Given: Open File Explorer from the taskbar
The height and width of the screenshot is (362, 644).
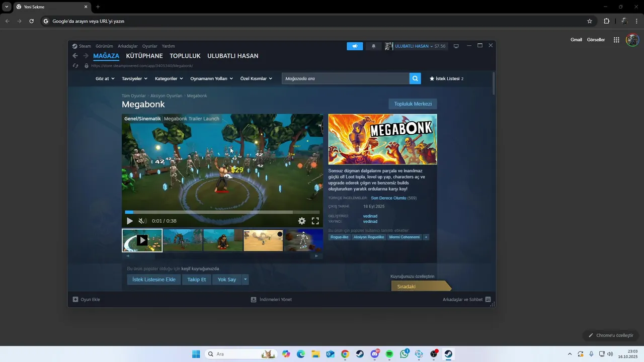Looking at the screenshot, I should [x=315, y=354].
